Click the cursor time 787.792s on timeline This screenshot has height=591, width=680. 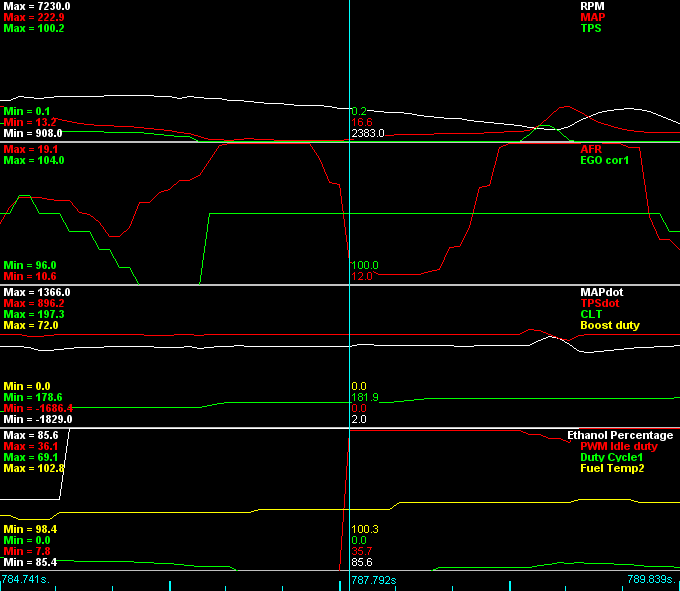374,580
